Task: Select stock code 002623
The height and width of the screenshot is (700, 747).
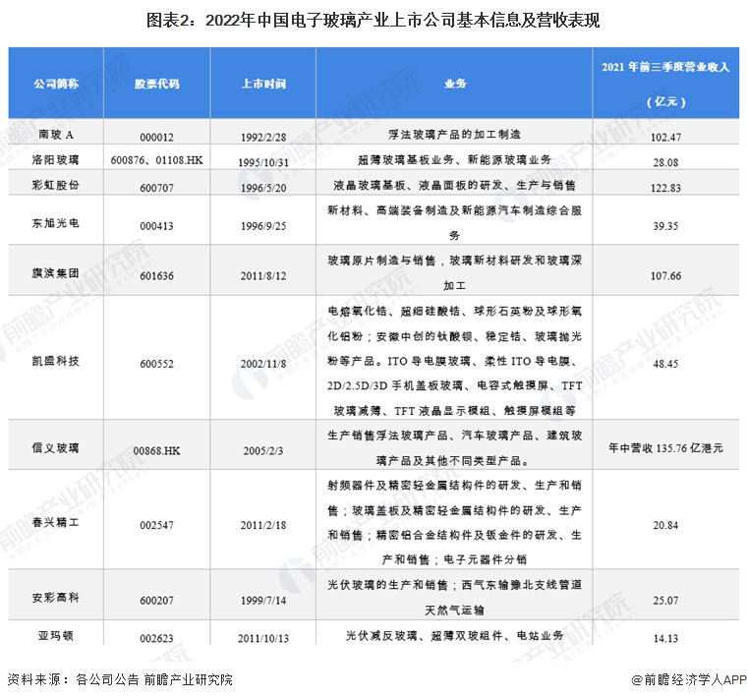Action: pos(156,638)
